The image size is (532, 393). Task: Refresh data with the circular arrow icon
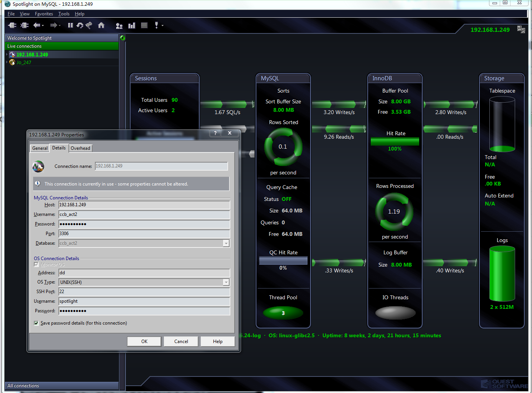tap(80, 25)
